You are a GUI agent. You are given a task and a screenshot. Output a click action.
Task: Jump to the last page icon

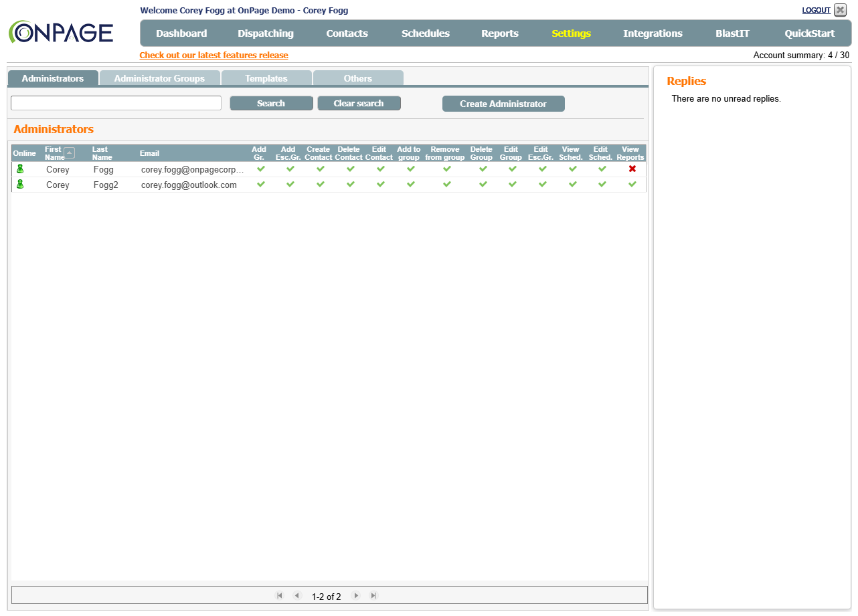[x=373, y=595]
